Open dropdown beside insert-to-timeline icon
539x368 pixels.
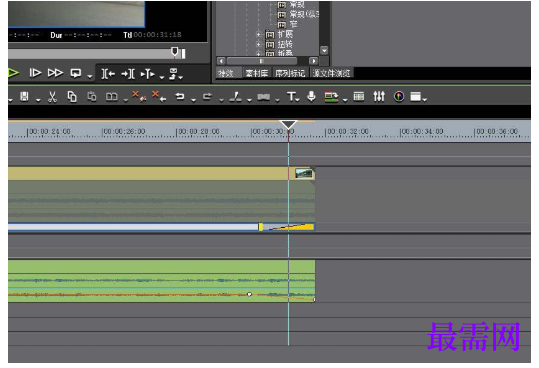click(162, 77)
